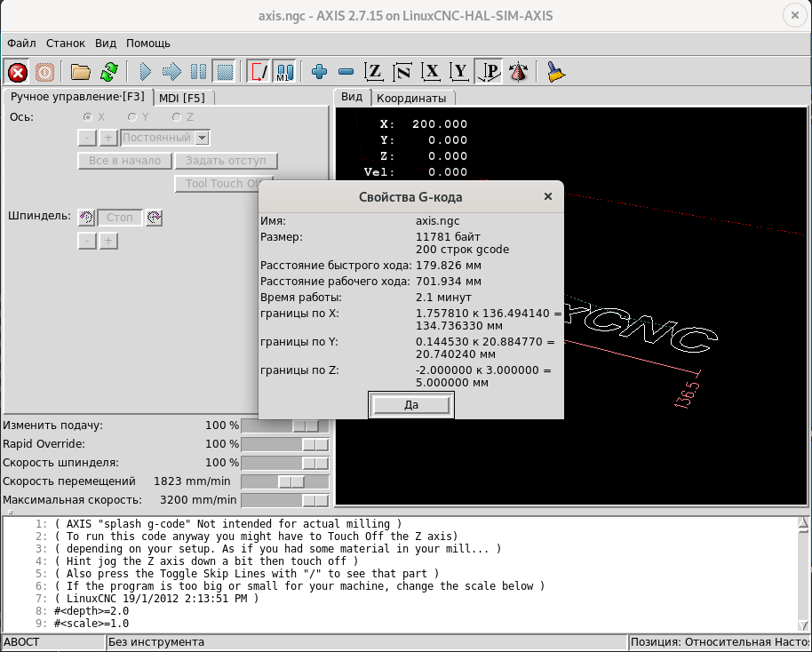Select perspective view P icon

coord(489,72)
